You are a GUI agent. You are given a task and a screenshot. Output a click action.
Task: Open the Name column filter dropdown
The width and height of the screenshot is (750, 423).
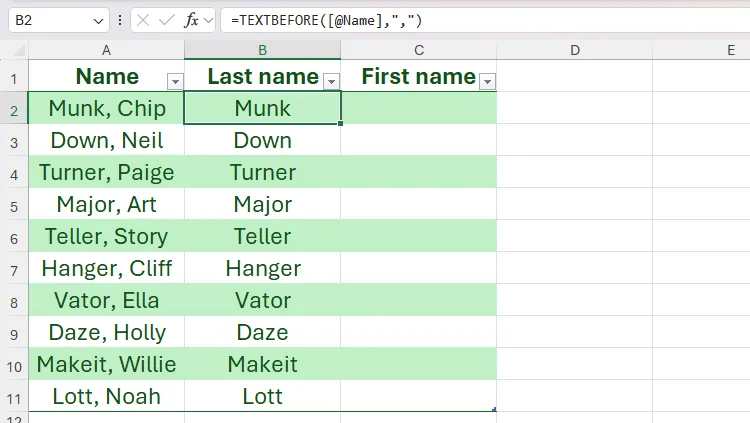click(x=175, y=81)
